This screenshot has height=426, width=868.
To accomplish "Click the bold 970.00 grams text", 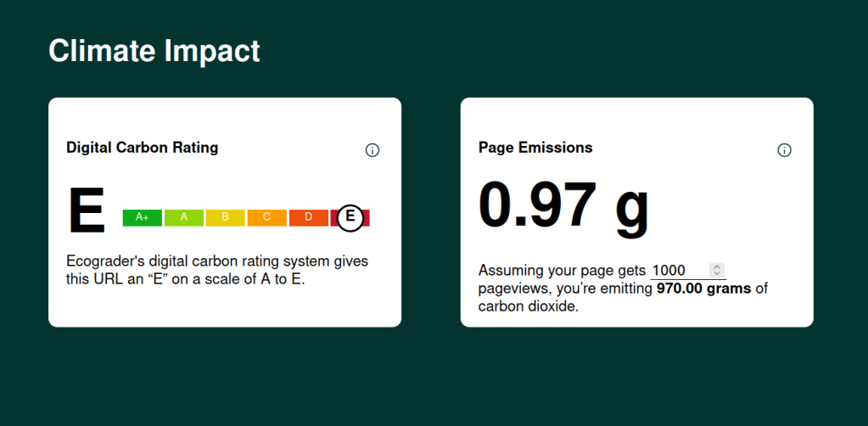I will click(x=703, y=289).
